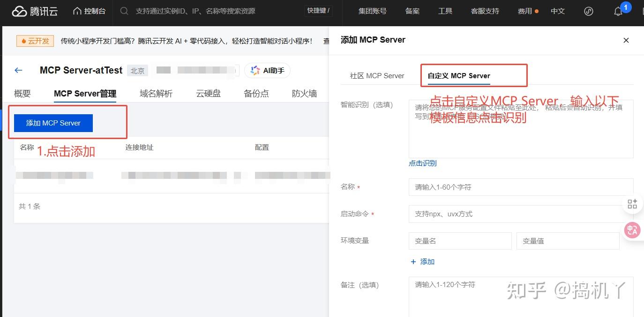Click the 变量值 input field
644x317 pixels.
pyautogui.click(x=568, y=241)
